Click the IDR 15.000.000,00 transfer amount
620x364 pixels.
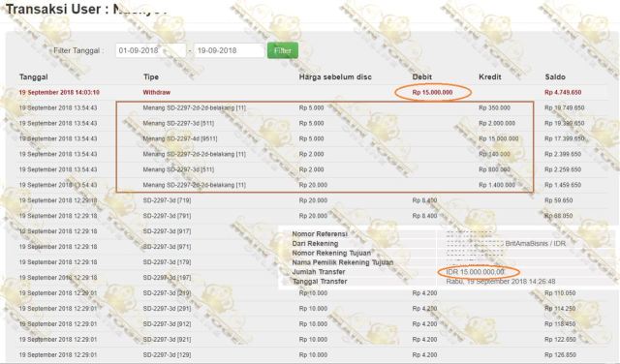(x=476, y=272)
